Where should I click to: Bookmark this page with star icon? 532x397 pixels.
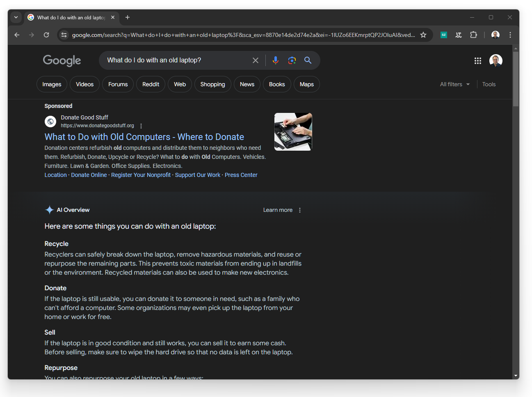pyautogui.click(x=423, y=35)
